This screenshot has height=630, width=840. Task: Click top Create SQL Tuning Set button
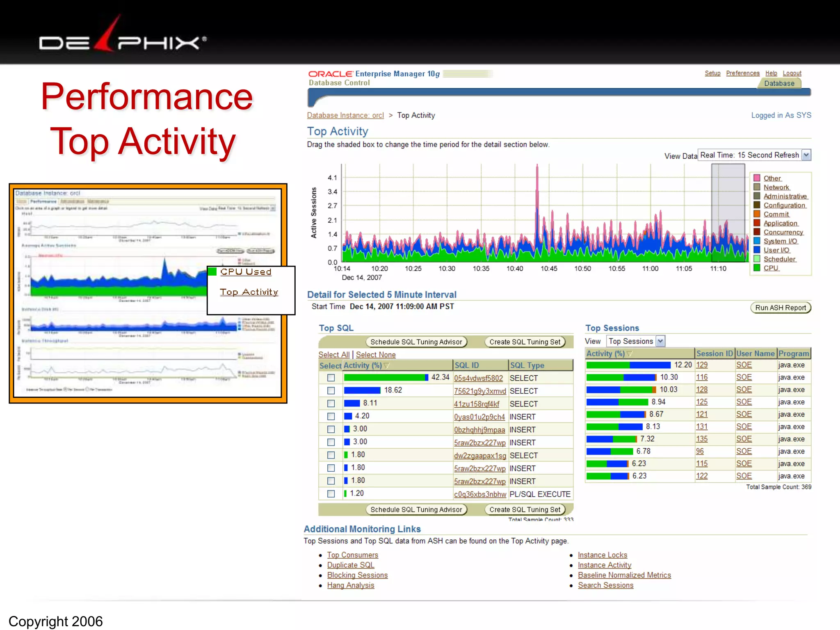[525, 342]
